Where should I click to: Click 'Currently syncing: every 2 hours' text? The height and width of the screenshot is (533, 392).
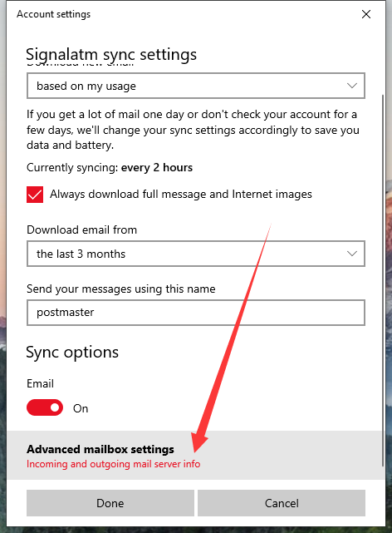(x=110, y=168)
